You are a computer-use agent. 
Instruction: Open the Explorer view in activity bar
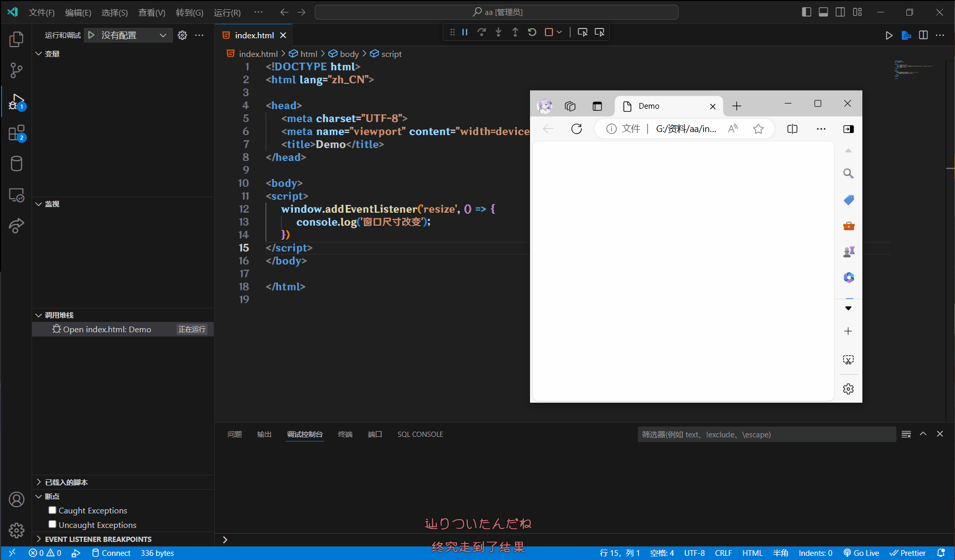coord(17,39)
